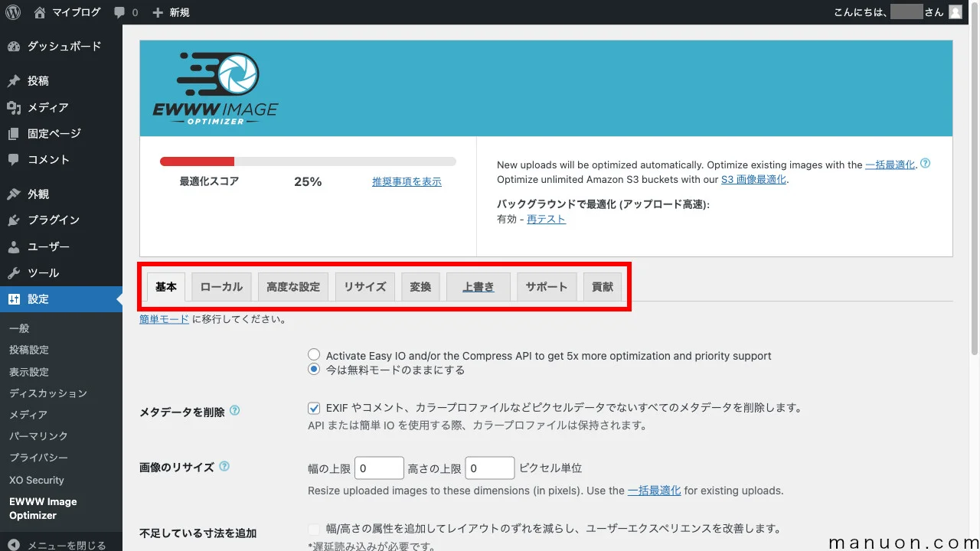Open the マイブログ home icon
The image size is (980, 551).
point(40,12)
